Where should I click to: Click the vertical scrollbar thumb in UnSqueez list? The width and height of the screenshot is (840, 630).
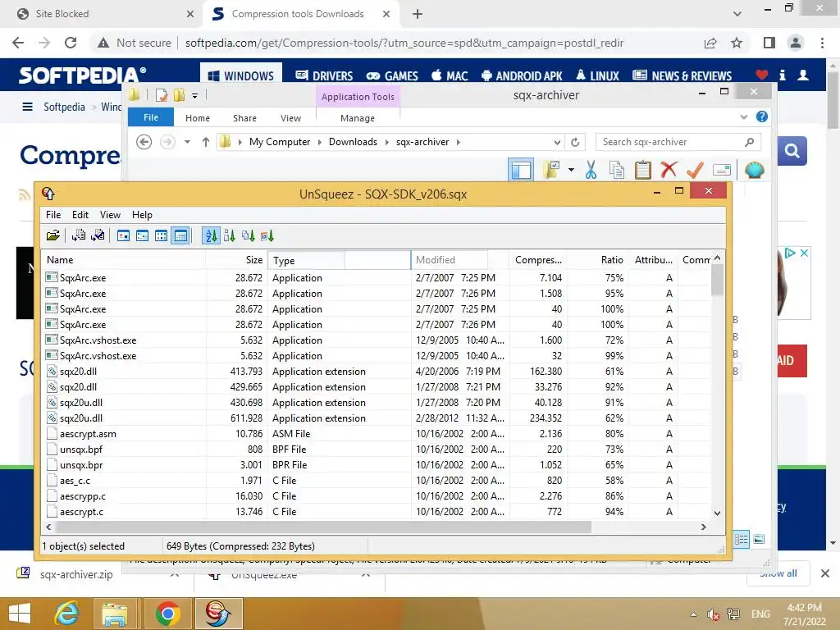(x=717, y=281)
